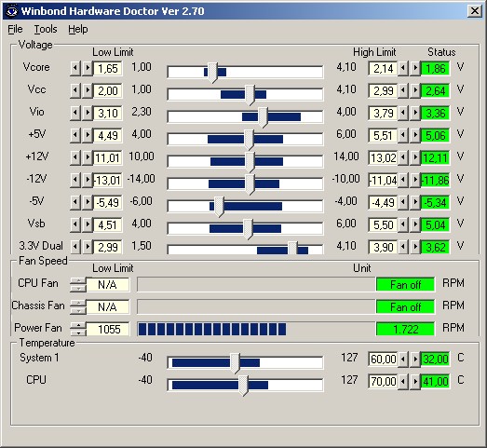Image resolution: width=487 pixels, height=448 pixels.
Task: Click the CPU Fan N/A field
Action: pyautogui.click(x=108, y=285)
